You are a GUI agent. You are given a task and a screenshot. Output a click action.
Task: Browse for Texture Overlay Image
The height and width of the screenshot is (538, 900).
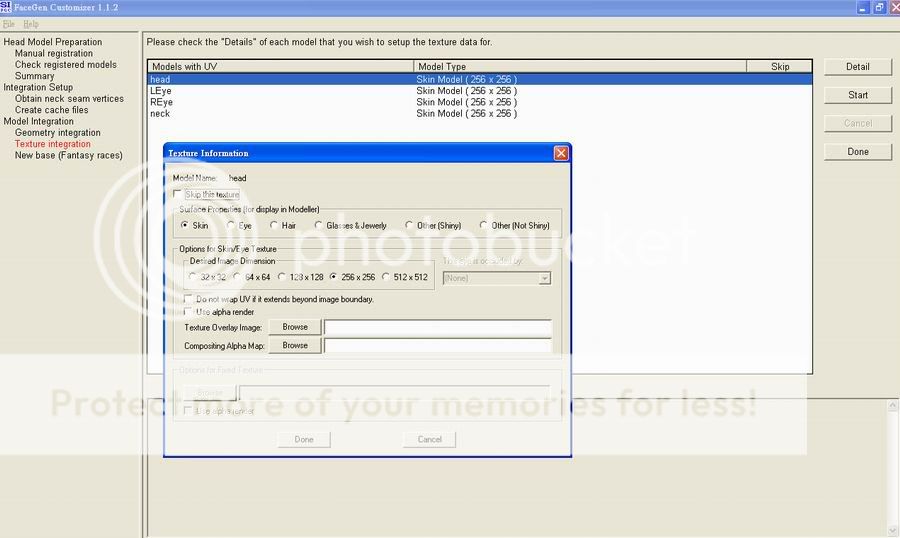[x=295, y=327]
